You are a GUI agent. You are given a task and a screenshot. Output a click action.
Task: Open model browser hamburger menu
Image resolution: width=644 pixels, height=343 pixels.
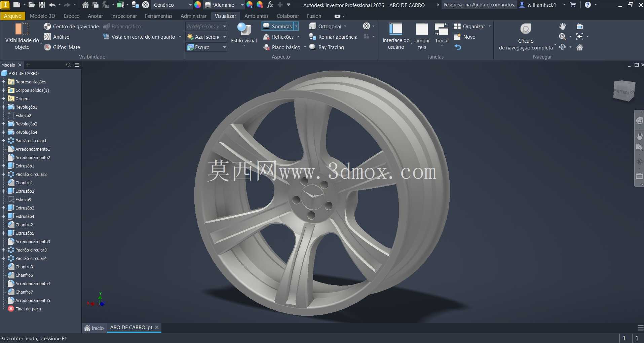pos(77,65)
